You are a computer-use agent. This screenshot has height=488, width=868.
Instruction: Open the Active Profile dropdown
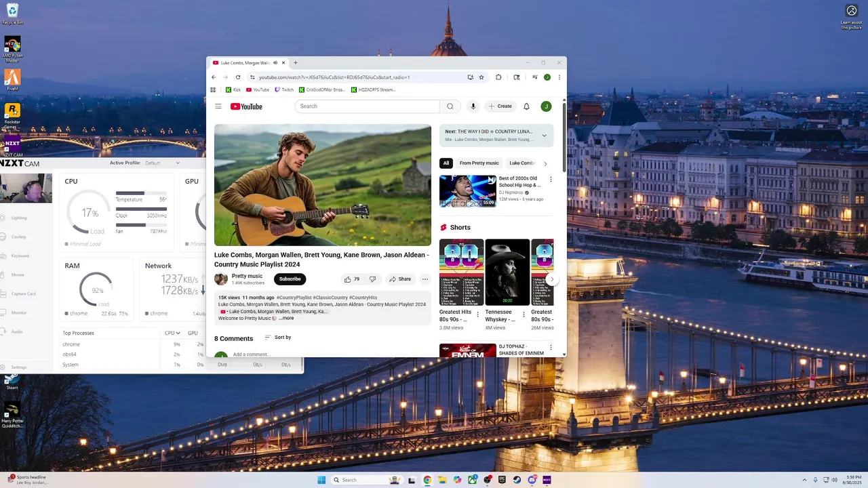click(x=161, y=163)
